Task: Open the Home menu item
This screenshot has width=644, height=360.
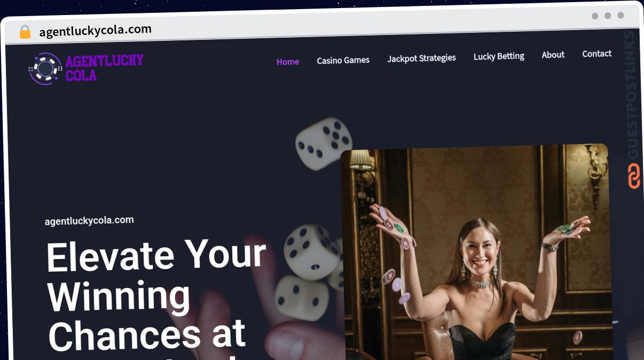Action: (288, 62)
